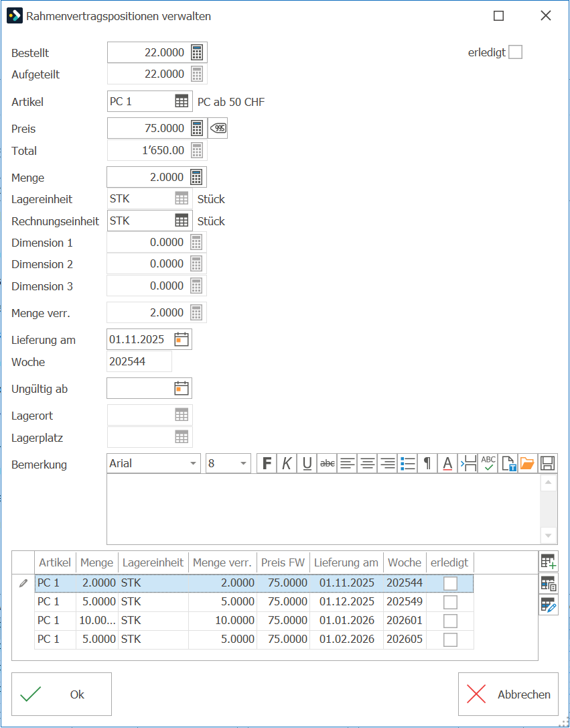This screenshot has width=570, height=728.
Task: Sort table by Lieferung am column header
Action: [x=346, y=562]
